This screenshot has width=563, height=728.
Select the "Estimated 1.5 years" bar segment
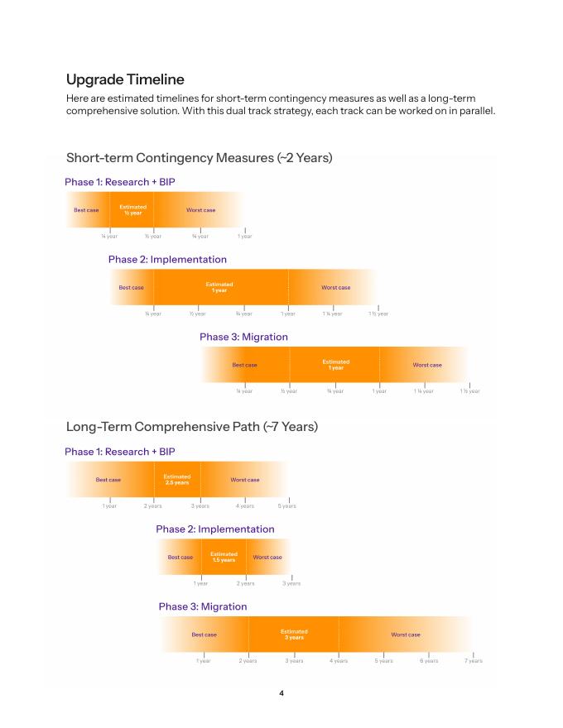[224, 557]
